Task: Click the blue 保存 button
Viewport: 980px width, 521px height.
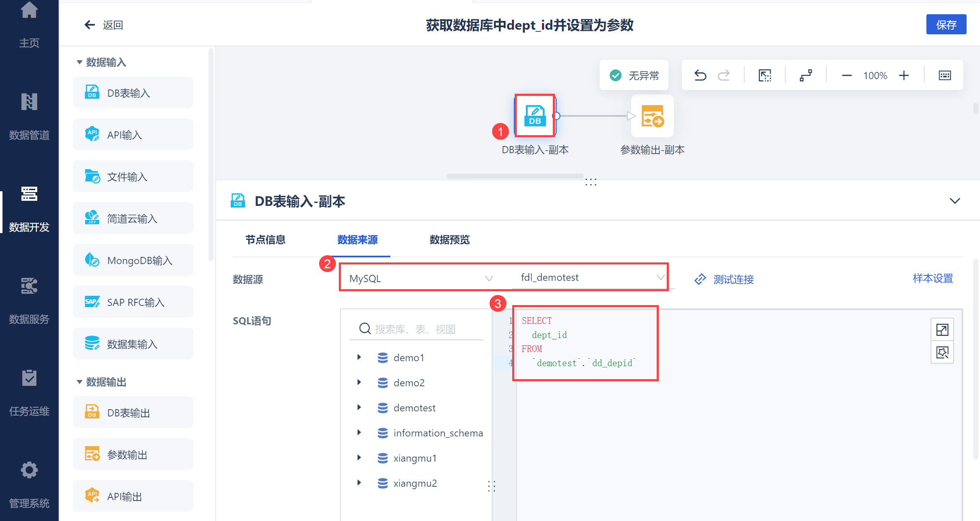Action: pyautogui.click(x=946, y=25)
